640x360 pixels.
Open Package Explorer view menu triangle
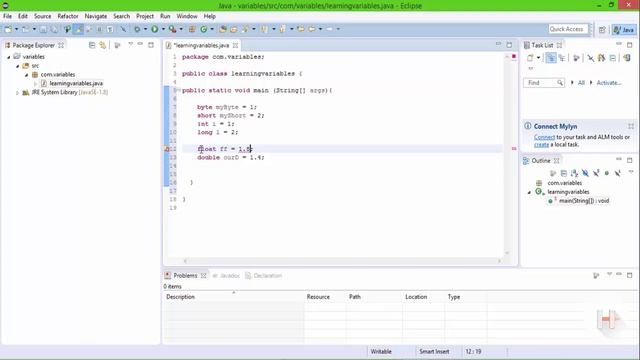130,44
